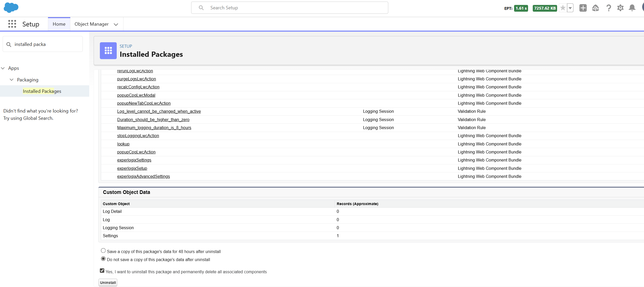Open the favorites list dropdown arrow
Image resolution: width=644 pixels, height=287 pixels.
pyautogui.click(x=570, y=8)
